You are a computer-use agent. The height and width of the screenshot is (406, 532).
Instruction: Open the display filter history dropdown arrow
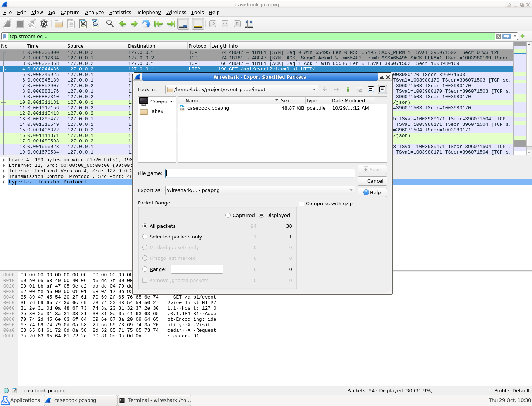coord(515,36)
